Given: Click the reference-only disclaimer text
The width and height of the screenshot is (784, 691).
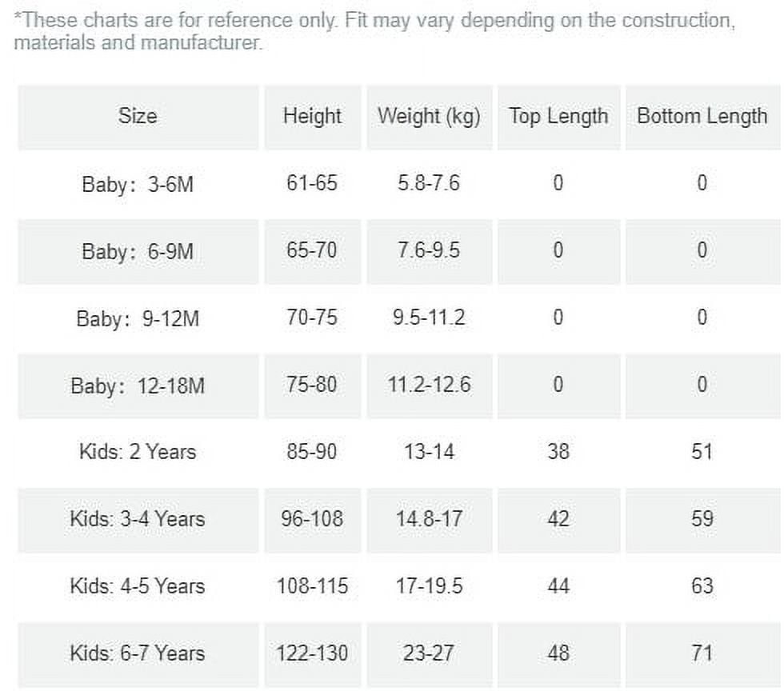Looking at the screenshot, I should coord(374,31).
